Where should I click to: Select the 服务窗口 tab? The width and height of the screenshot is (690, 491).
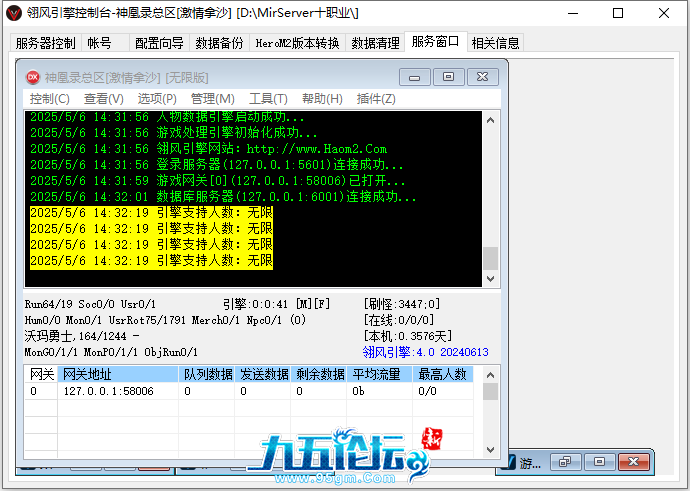[435, 41]
